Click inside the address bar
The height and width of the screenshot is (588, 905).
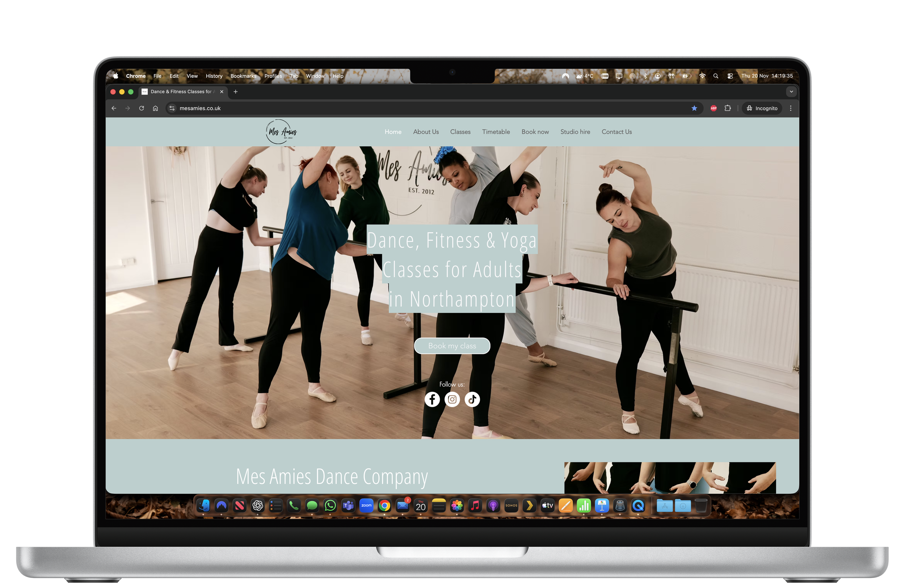[266, 108]
